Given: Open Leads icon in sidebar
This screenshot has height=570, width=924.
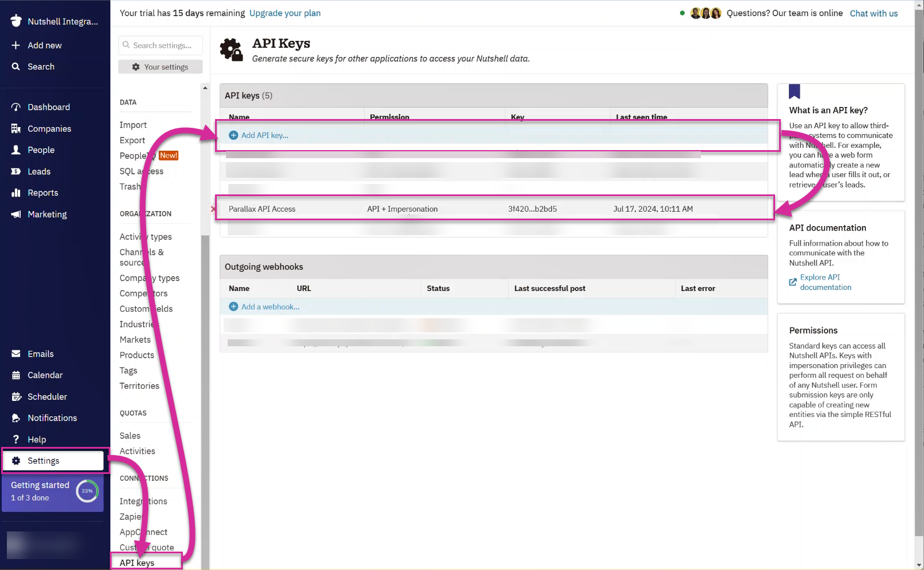Looking at the screenshot, I should tap(16, 171).
